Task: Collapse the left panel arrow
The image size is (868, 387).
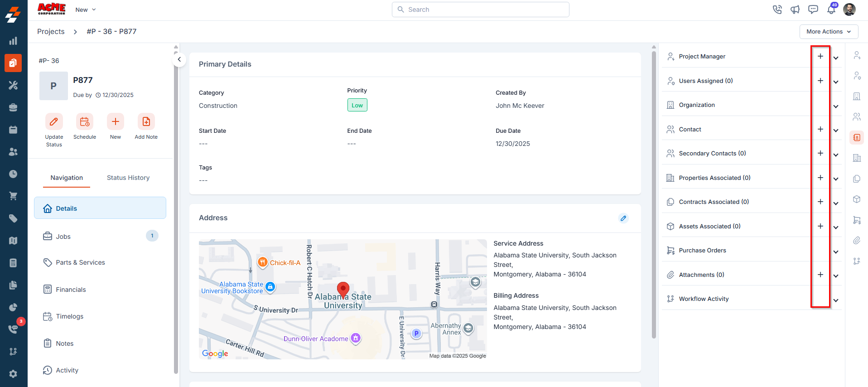Action: coord(179,59)
